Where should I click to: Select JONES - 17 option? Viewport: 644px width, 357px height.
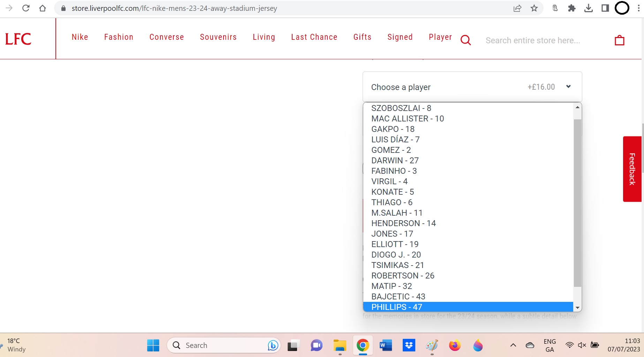point(468,234)
